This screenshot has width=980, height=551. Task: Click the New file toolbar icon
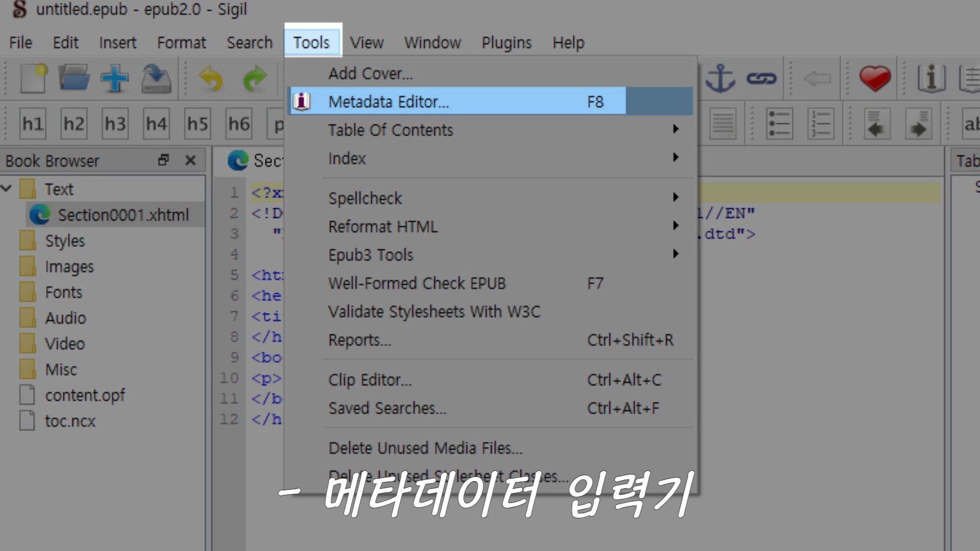(x=34, y=78)
